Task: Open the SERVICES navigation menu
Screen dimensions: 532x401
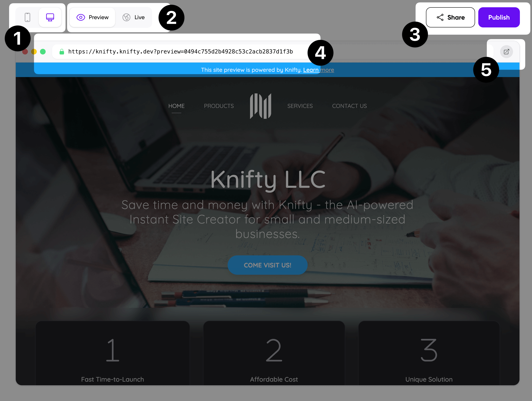Action: click(300, 106)
